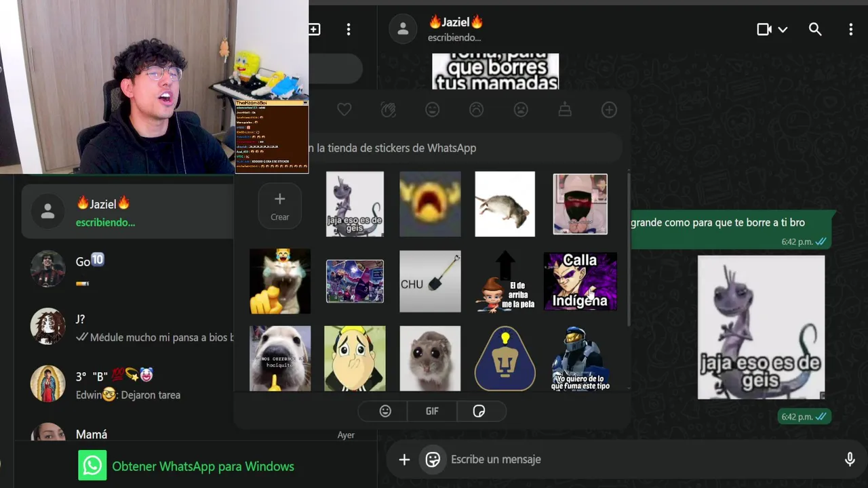Viewport: 868px width, 488px height.
Task: Click the 'J?' contact avatar
Action: (47, 327)
